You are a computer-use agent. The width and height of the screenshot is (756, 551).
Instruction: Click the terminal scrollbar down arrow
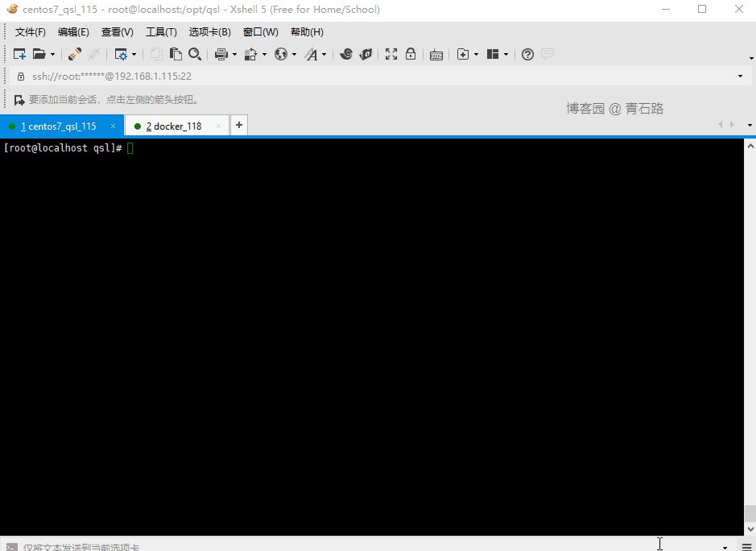pyautogui.click(x=750, y=529)
